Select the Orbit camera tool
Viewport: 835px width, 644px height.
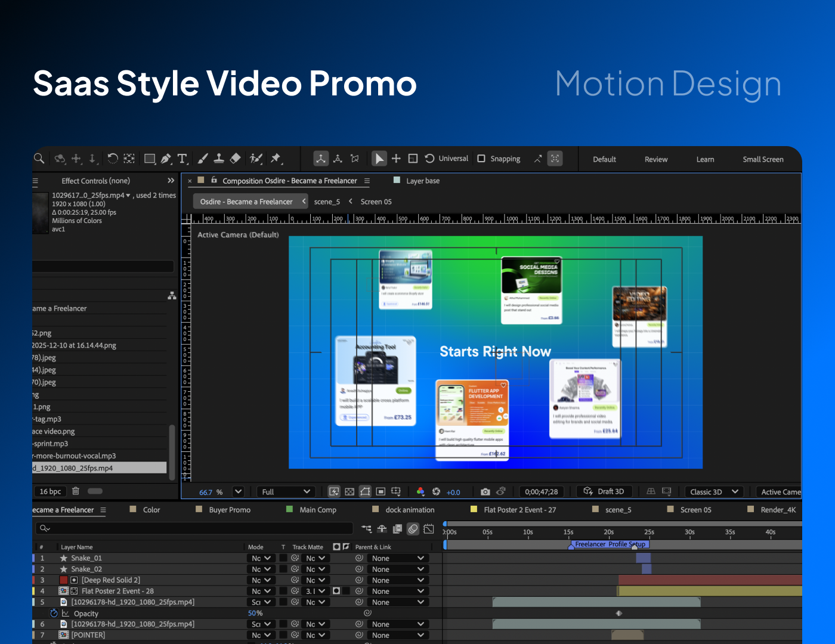[x=60, y=159]
